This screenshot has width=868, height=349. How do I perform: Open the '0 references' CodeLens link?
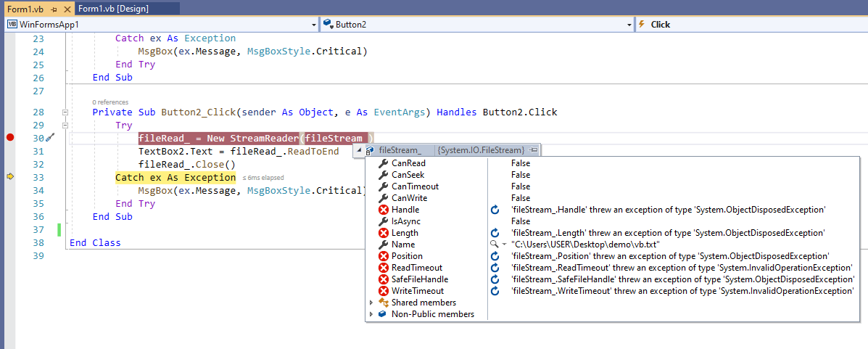coord(110,102)
